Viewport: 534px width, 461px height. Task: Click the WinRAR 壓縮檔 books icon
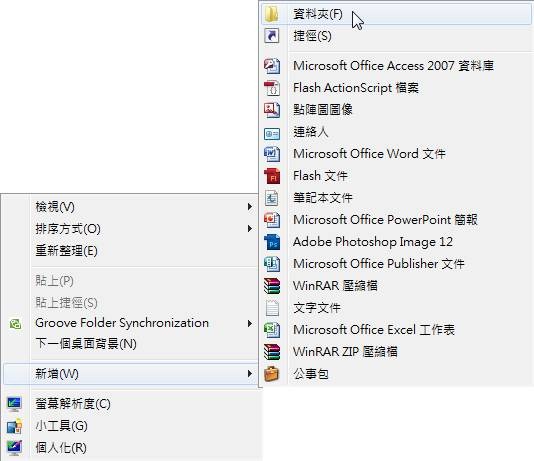click(x=272, y=286)
